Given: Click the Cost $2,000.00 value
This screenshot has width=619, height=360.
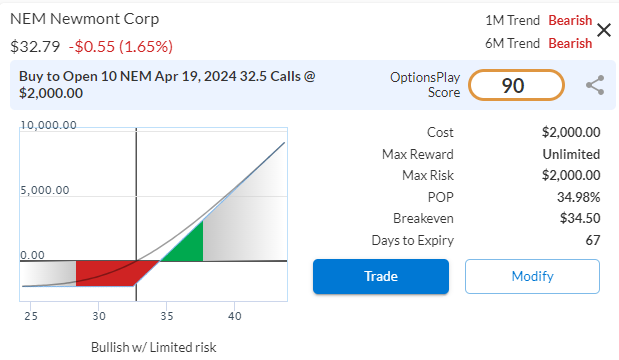Looking at the screenshot, I should (x=571, y=132).
